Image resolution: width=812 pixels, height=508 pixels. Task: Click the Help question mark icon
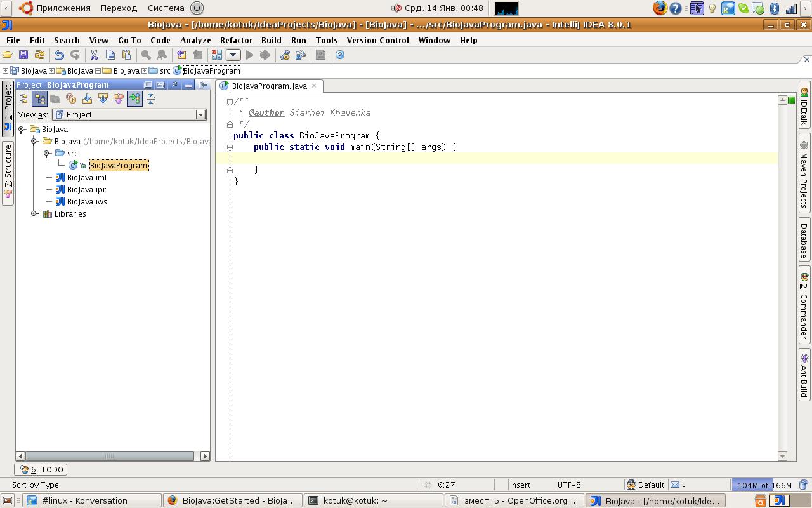(340, 55)
